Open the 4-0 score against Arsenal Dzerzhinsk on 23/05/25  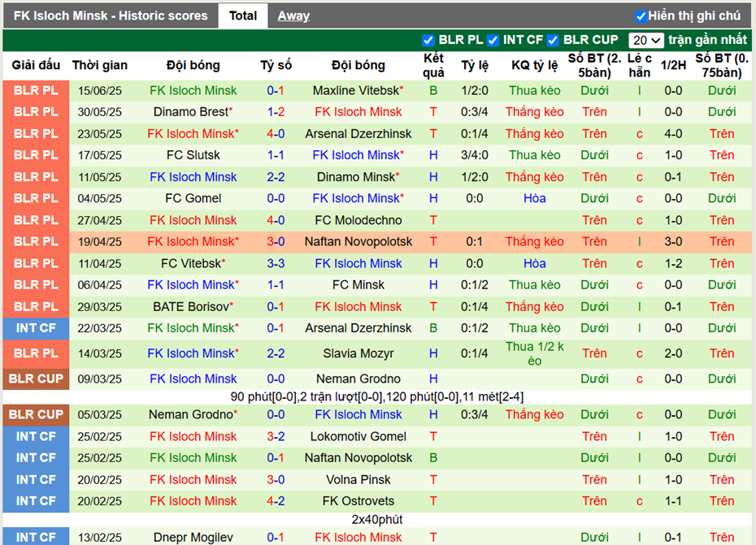(276, 133)
